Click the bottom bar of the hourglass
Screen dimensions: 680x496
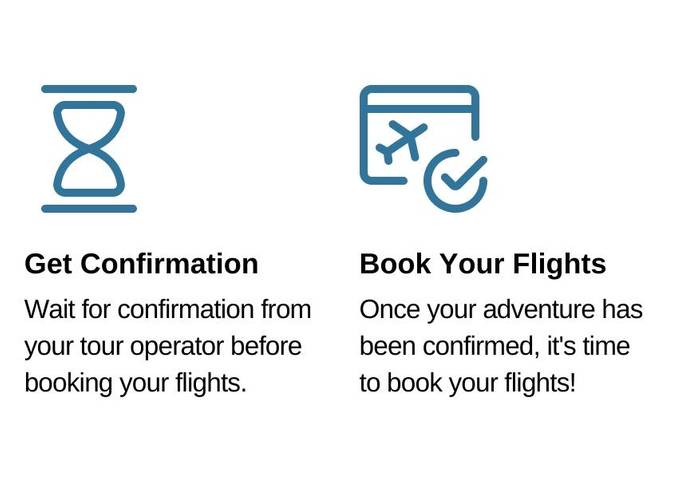(89, 208)
